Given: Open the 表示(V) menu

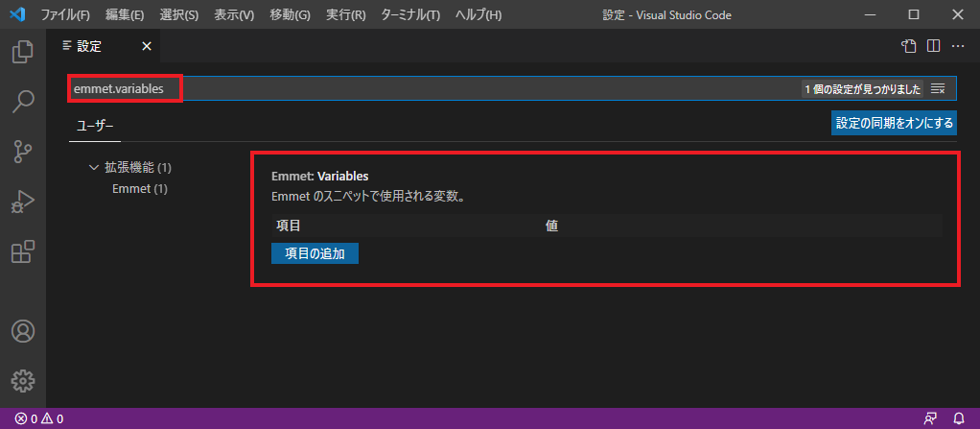Looking at the screenshot, I should coord(234,14).
